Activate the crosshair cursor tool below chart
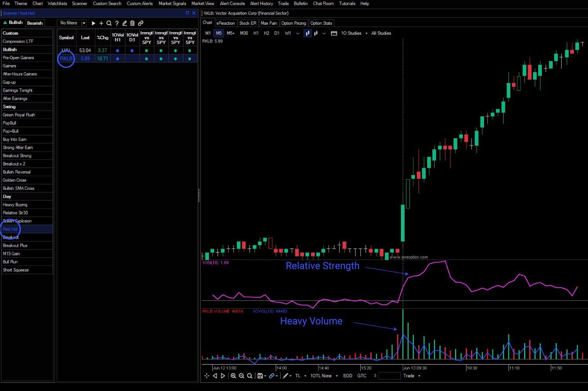Image resolution: width=588 pixels, height=391 pixels. (207, 376)
